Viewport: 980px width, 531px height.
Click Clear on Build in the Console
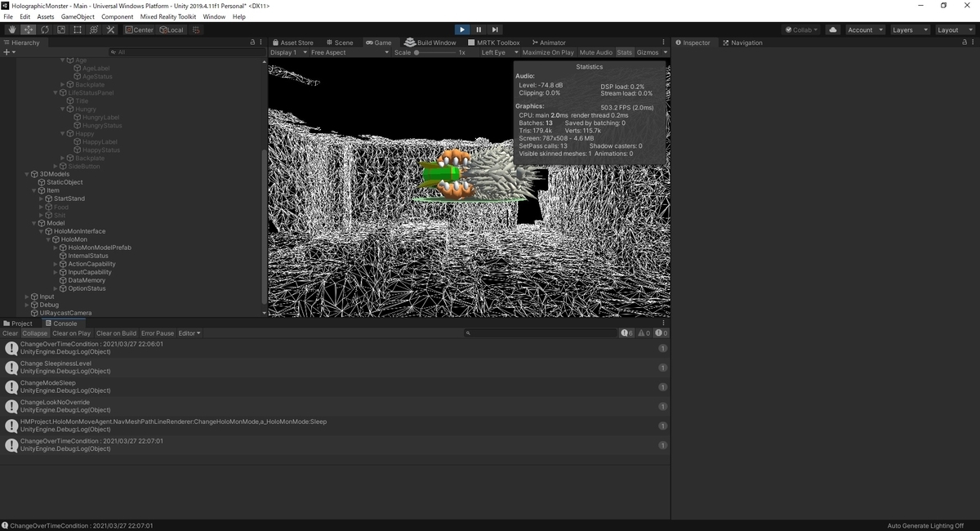[x=116, y=333]
